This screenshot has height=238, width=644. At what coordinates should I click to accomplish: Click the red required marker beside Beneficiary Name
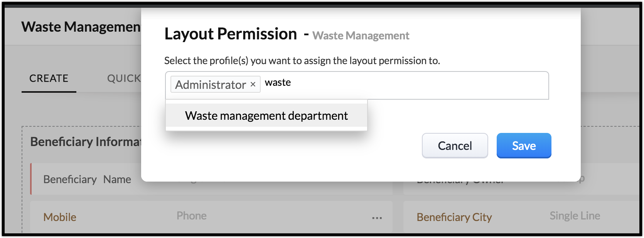click(31, 179)
